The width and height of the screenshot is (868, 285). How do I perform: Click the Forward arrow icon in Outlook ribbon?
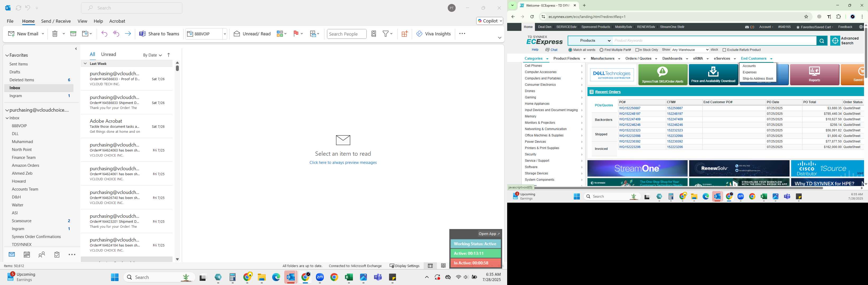point(128,34)
